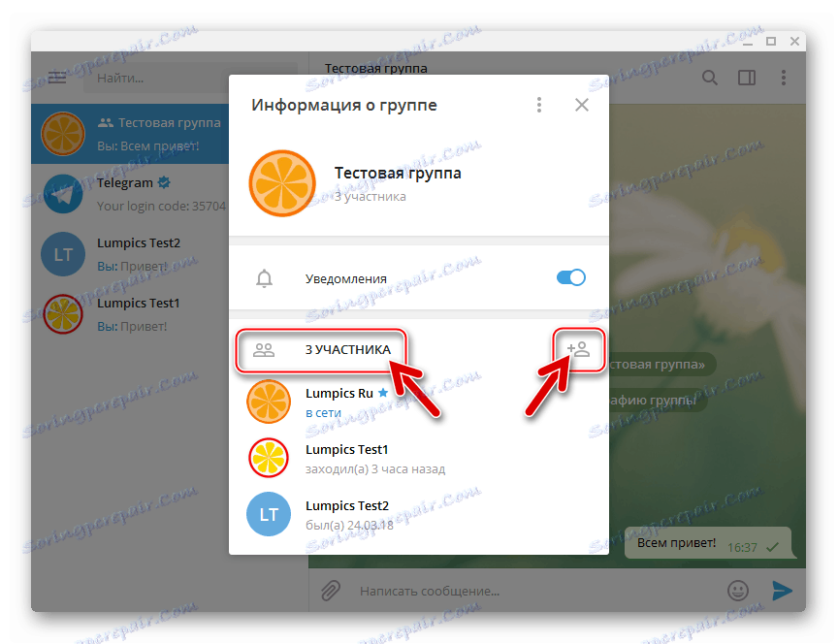Open Lumpics Test2 member in dialog
Image resolution: width=838 pixels, height=644 pixels.
pos(418,515)
